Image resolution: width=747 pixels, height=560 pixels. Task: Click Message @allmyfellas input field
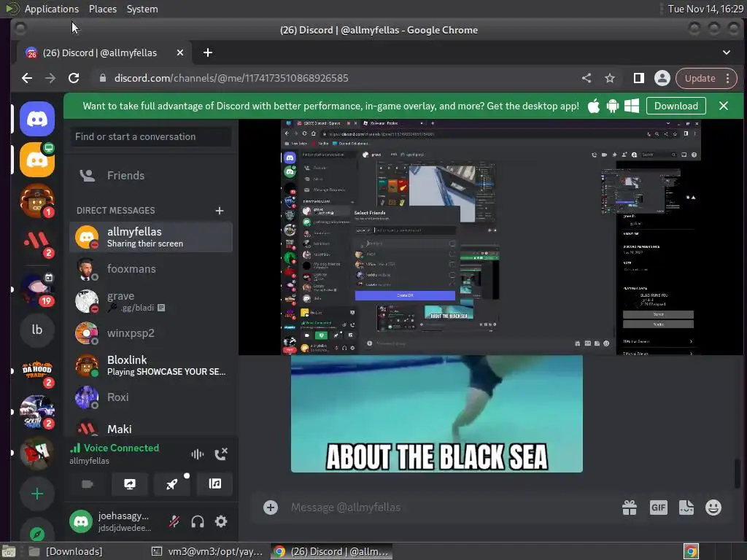448,507
